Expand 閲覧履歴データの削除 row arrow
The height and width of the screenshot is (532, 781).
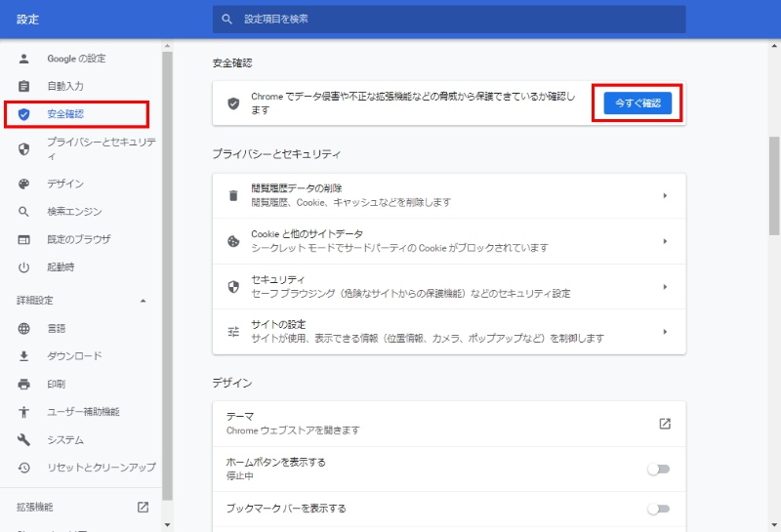pyautogui.click(x=664, y=195)
